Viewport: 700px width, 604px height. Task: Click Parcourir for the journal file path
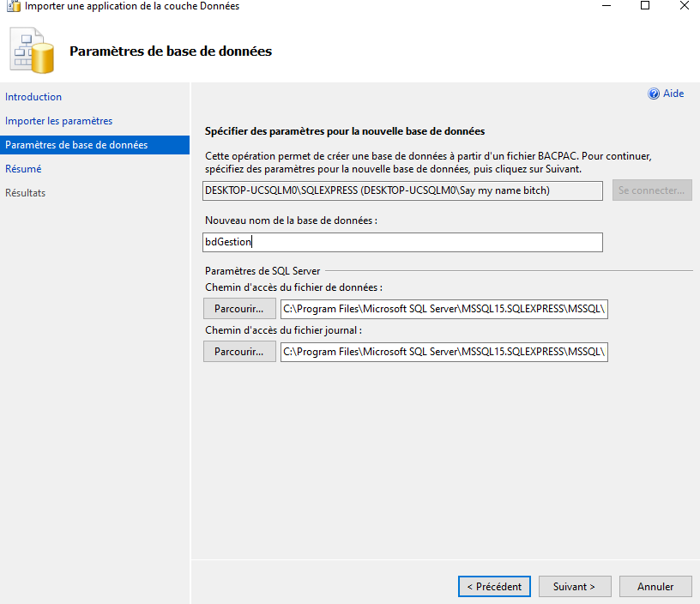(x=238, y=351)
